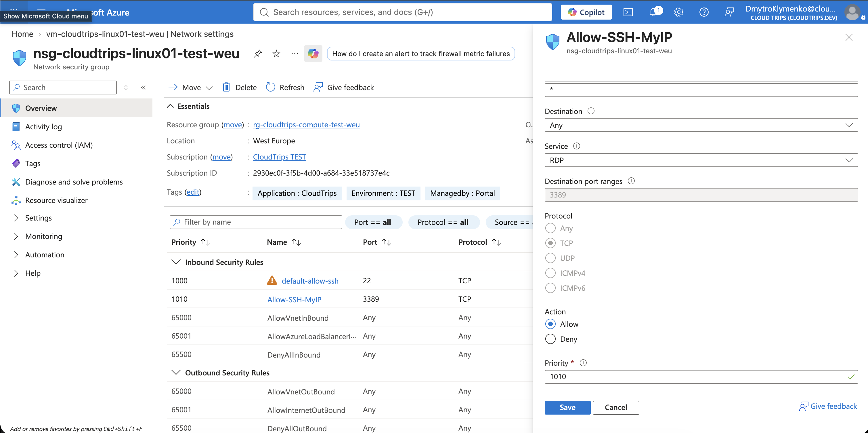Select the Any protocol radio button

coord(550,228)
